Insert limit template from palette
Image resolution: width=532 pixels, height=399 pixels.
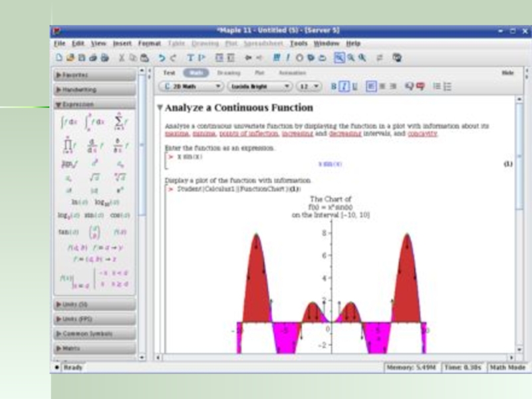(x=69, y=164)
